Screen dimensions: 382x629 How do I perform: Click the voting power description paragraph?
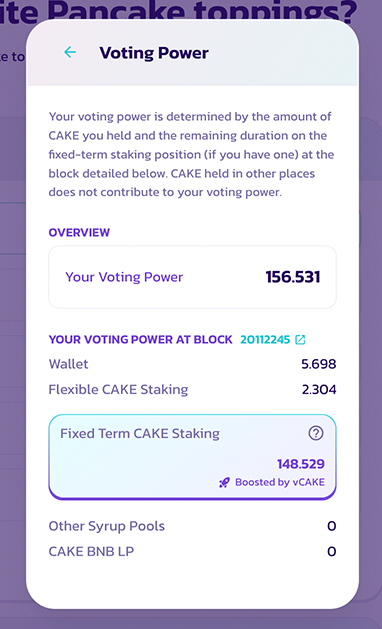(191, 154)
